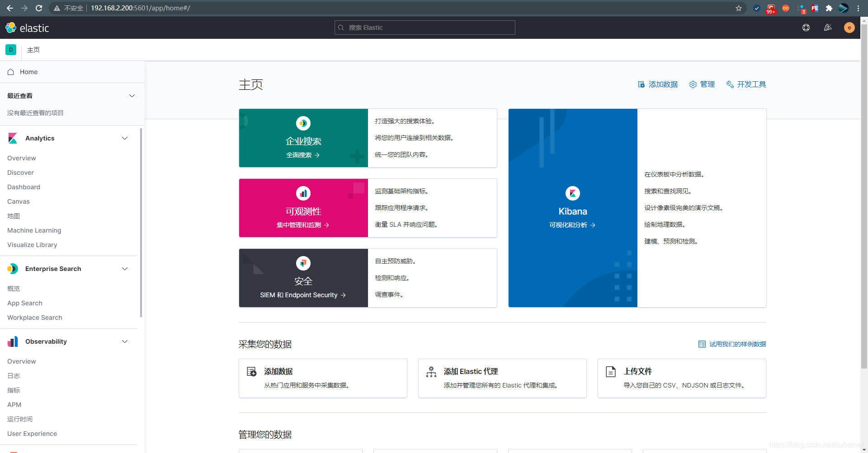This screenshot has height=453, width=868.
Task: Click the 不安全 warning site info icon
Action: [57, 8]
